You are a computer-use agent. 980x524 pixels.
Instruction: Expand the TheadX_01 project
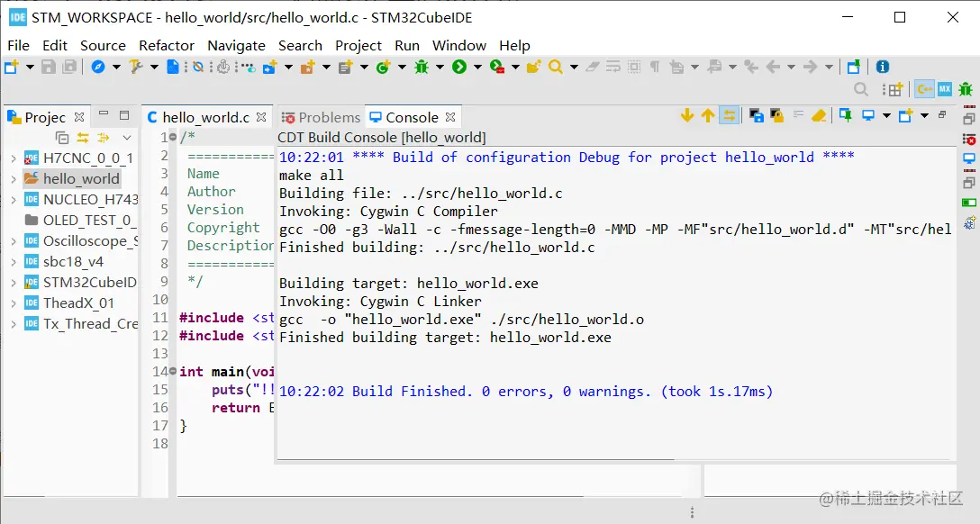[x=14, y=303]
